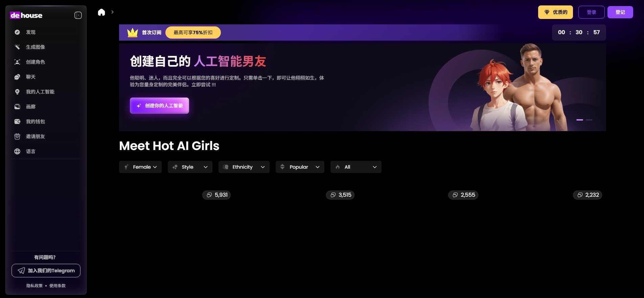Open 我的钱包 wallet icon
This screenshot has width=644, height=298.
click(x=17, y=122)
